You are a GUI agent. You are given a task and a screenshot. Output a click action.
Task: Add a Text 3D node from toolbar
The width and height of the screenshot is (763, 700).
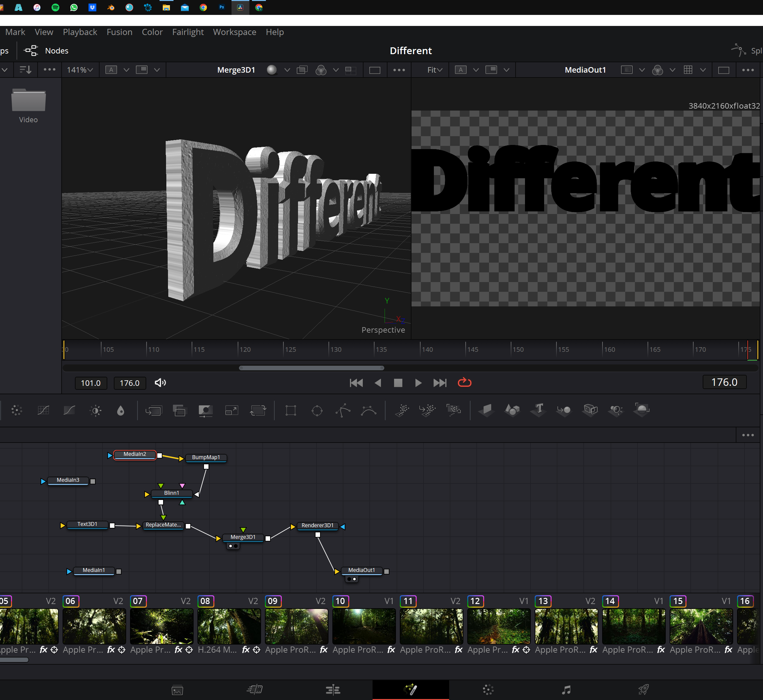[538, 410]
